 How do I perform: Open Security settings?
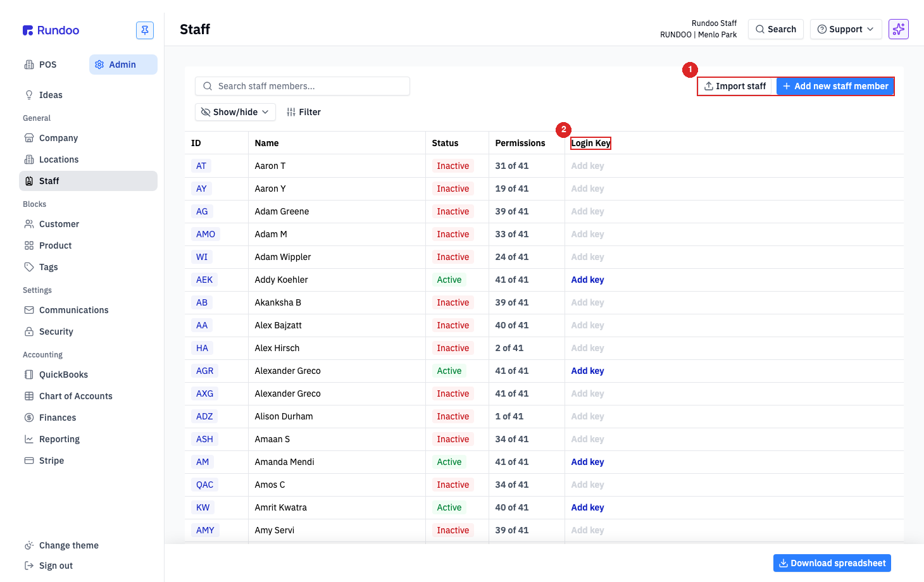(56, 331)
